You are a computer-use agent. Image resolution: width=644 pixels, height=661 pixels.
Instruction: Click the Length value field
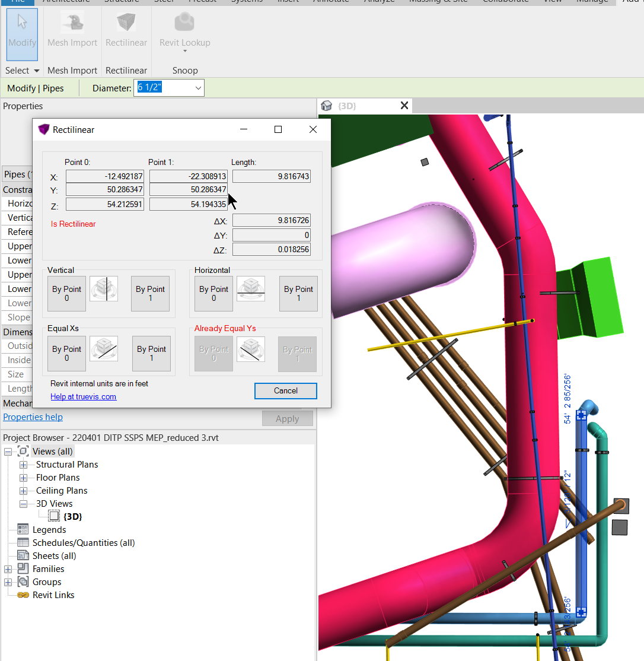point(271,176)
